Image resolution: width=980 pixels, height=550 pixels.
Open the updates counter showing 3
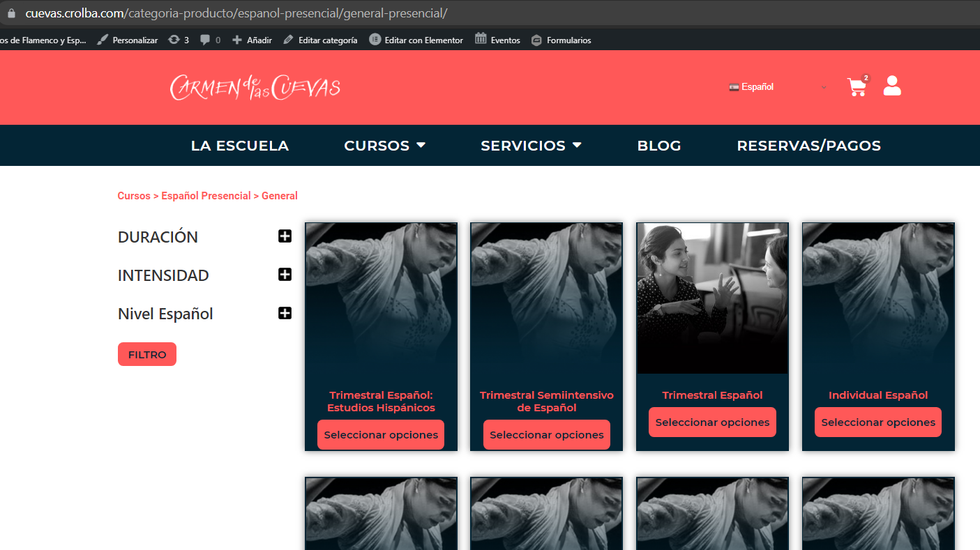click(x=179, y=40)
